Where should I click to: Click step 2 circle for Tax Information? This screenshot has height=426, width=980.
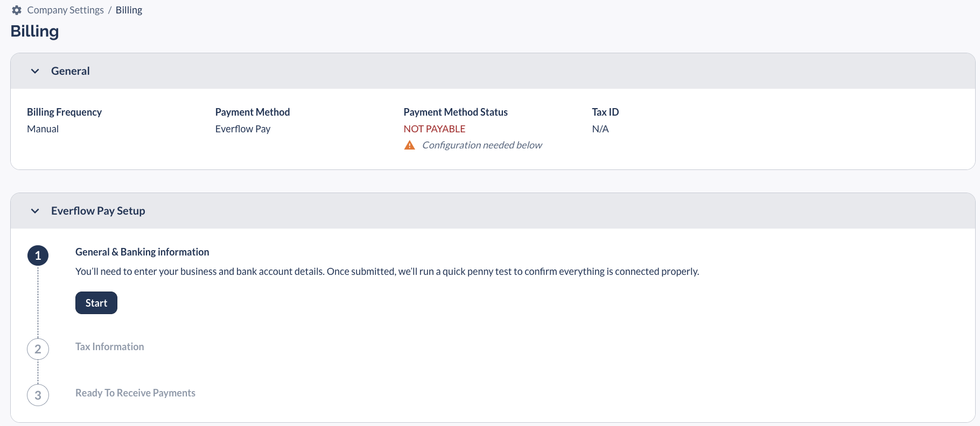click(x=38, y=349)
